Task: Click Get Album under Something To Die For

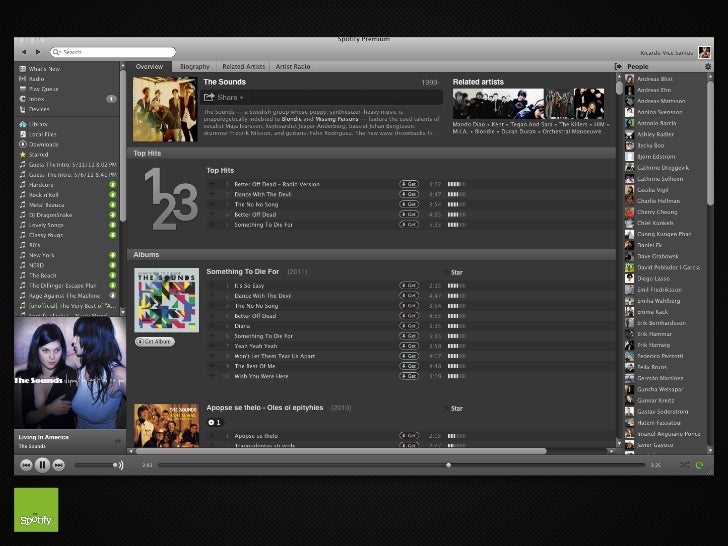Action: [155, 341]
